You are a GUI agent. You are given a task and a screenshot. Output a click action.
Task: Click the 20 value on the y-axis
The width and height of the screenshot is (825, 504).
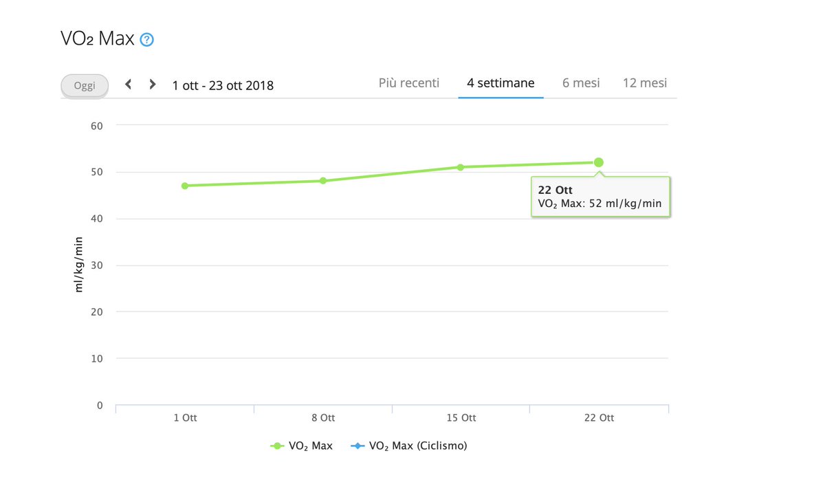coord(96,311)
